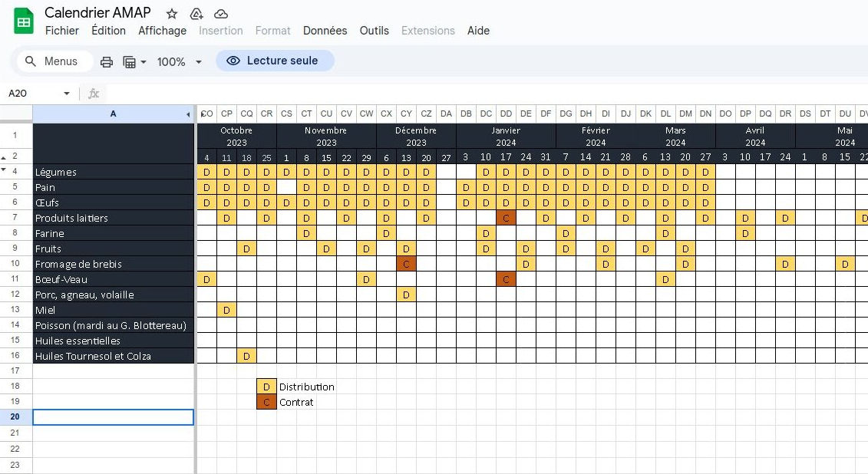The image size is (868, 474).
Task: Open Google Sheets home via the green Sheets logo
Action: [23, 21]
